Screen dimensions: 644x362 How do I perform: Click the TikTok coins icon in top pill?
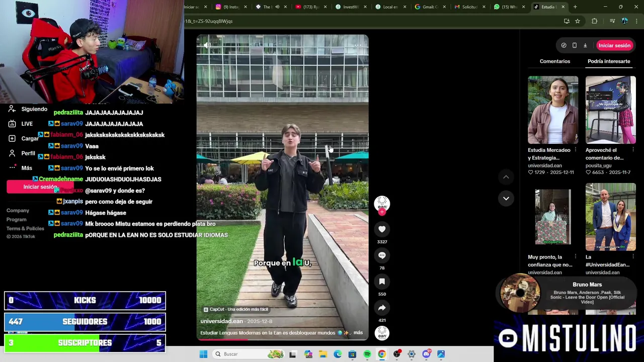point(563,45)
